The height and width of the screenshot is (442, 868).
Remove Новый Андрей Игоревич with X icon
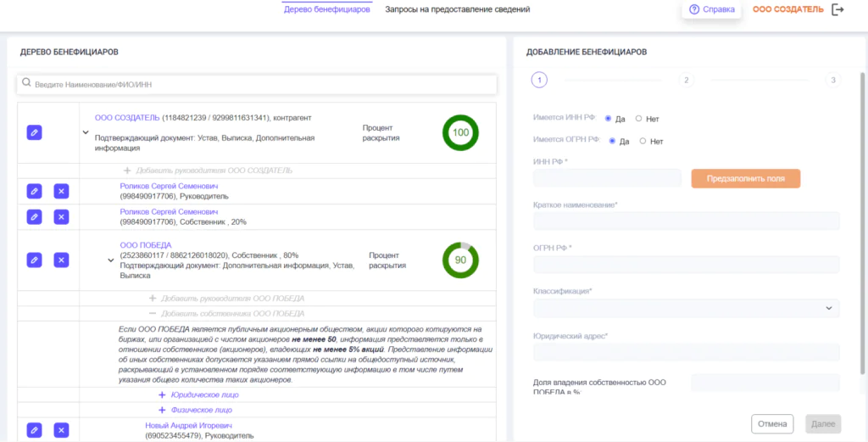(61, 430)
